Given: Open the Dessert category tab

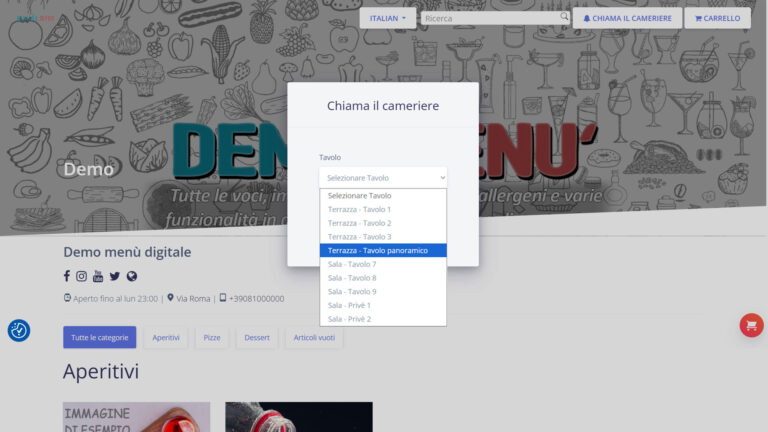Looking at the screenshot, I should 257,338.
